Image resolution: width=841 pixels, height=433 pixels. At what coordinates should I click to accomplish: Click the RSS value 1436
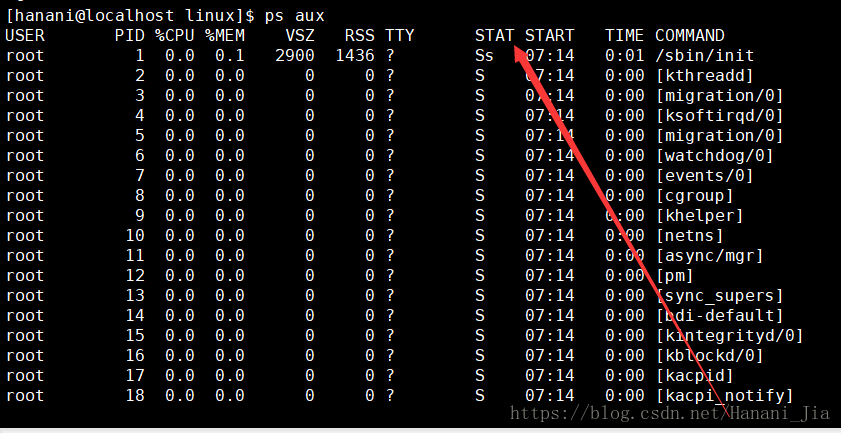point(355,56)
